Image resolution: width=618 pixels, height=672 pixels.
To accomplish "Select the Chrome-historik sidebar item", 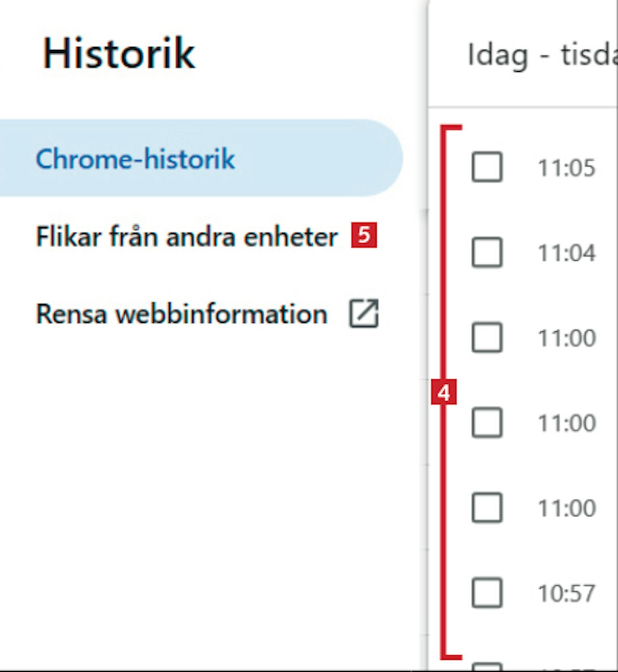I will (x=135, y=159).
